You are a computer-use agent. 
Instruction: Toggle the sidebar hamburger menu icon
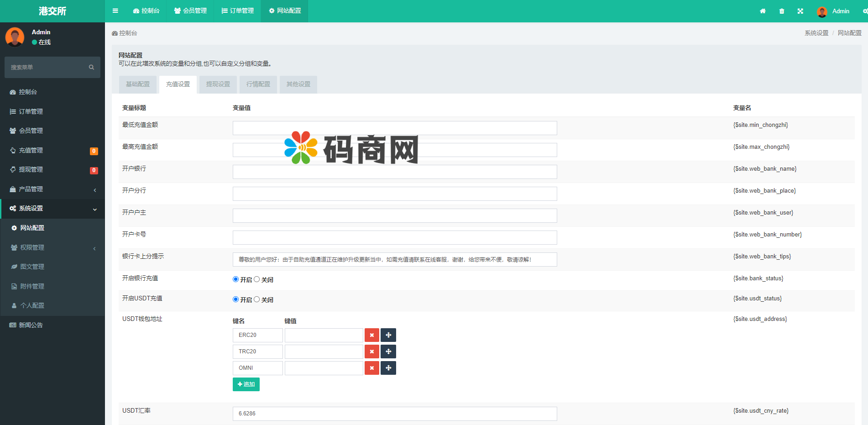pyautogui.click(x=115, y=11)
